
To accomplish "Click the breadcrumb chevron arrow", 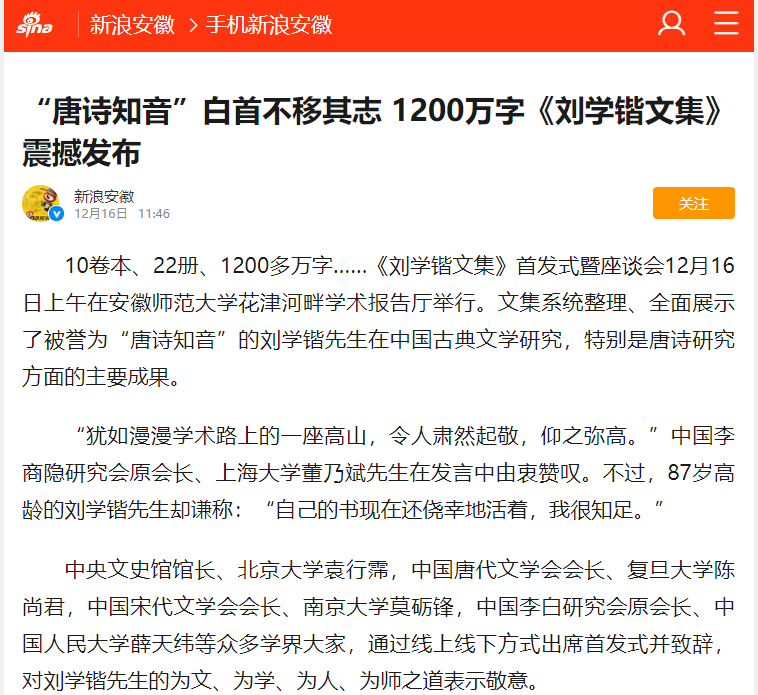I will [x=193, y=25].
